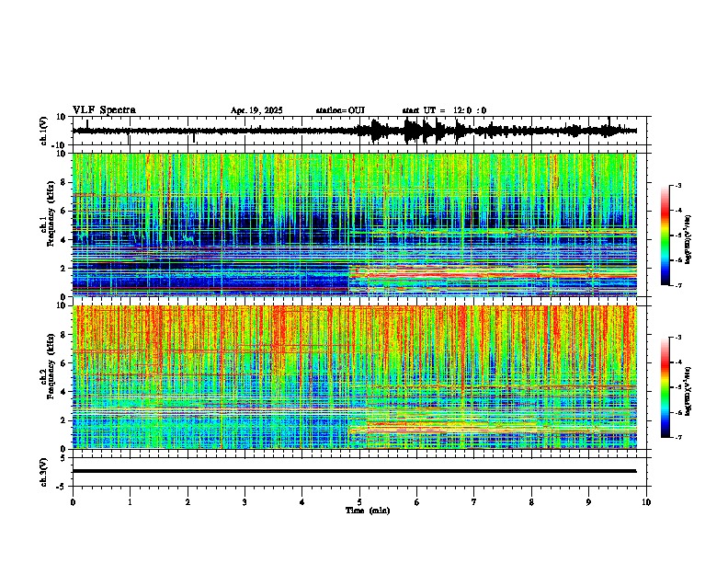Click the 'VLF Spectra' plot title
This screenshot has height=563, width=728.
click(104, 109)
